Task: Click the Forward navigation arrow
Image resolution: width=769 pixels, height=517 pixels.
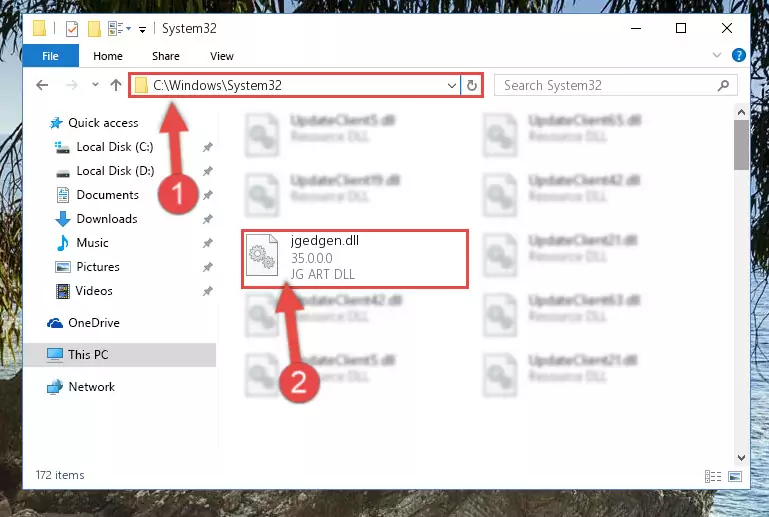Action: (x=72, y=85)
